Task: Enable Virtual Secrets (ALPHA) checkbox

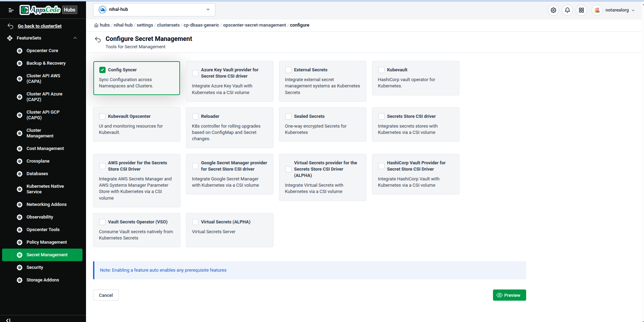Action: point(195,222)
